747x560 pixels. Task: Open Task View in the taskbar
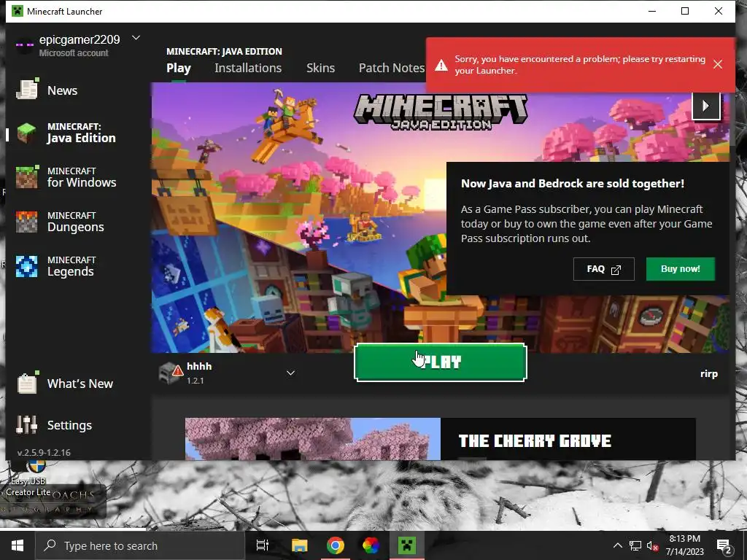(263, 545)
